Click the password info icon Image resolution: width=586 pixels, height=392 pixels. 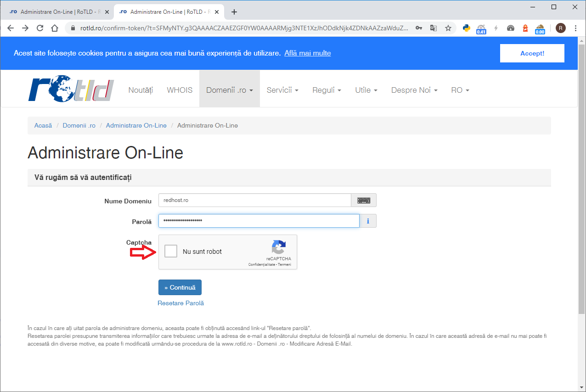(x=367, y=221)
